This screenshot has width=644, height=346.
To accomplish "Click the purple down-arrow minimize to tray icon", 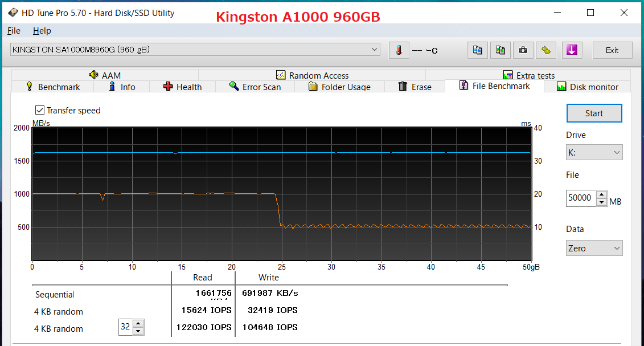I will (x=572, y=50).
